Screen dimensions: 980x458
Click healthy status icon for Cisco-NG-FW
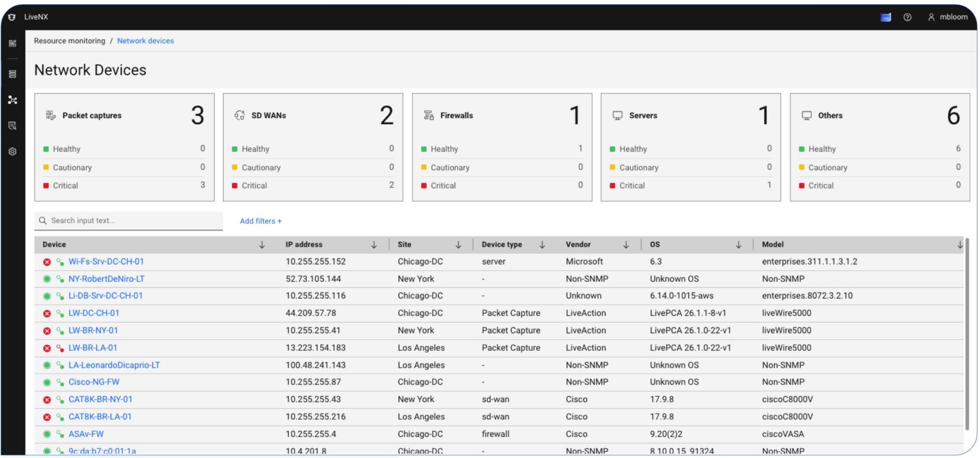point(47,382)
